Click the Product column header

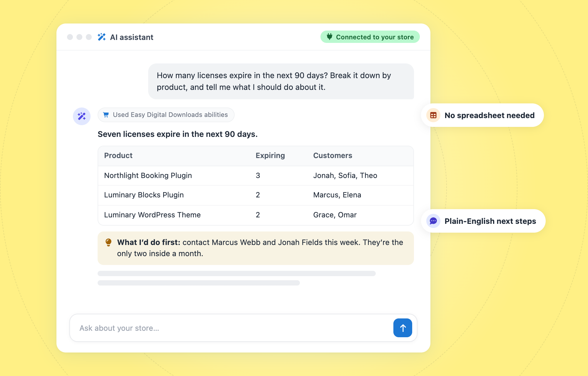[118, 155]
